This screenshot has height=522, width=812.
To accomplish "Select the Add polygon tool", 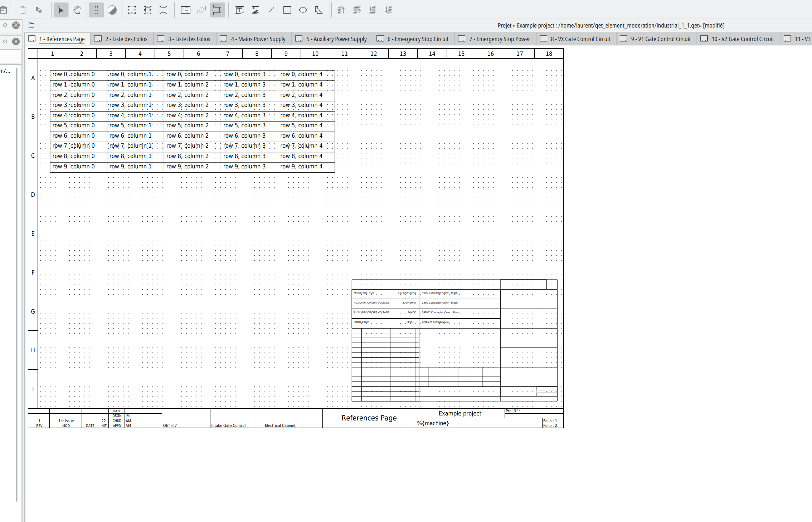I will coord(319,10).
